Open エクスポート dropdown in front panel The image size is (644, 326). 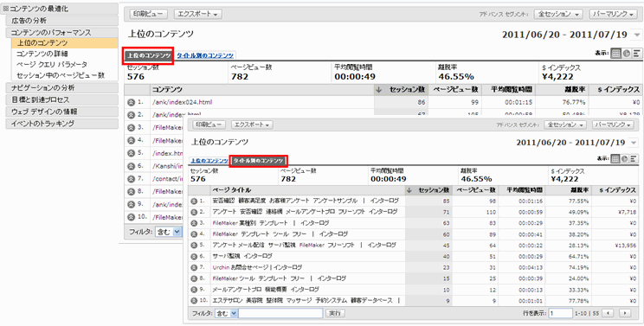(x=252, y=125)
